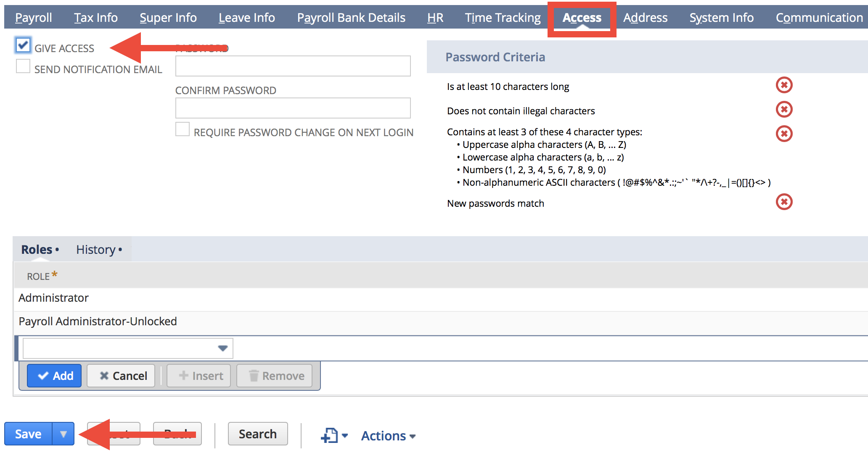This screenshot has height=453, width=868.
Task: Open the new record icon near Actions
Action: [330, 435]
